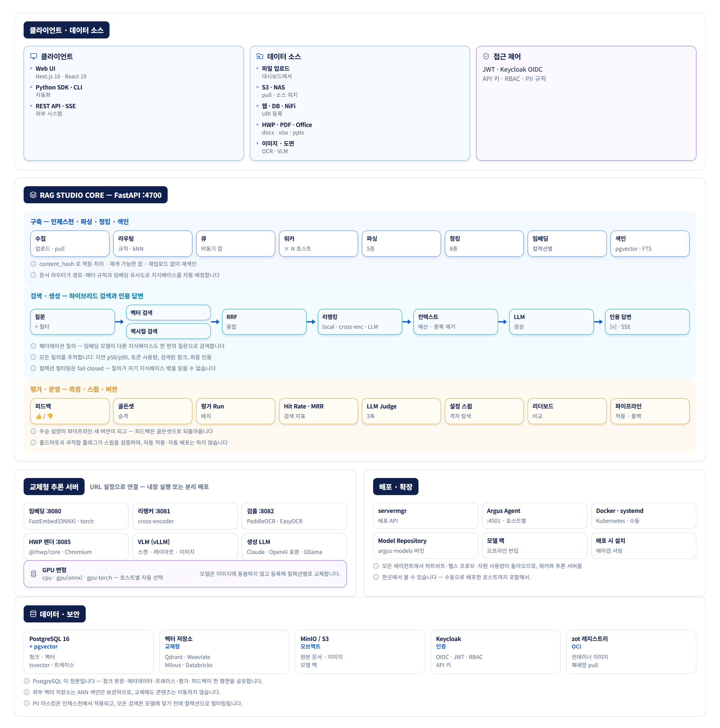This screenshot has width=720, height=728.
Task: Open the Docker · systemd card
Action: tap(643, 515)
